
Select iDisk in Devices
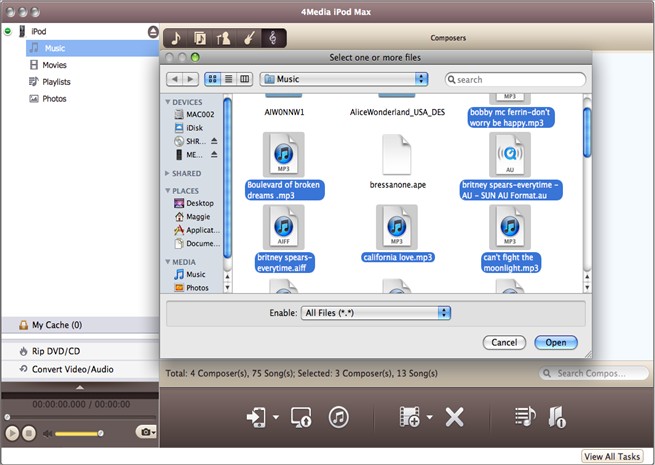click(x=189, y=127)
